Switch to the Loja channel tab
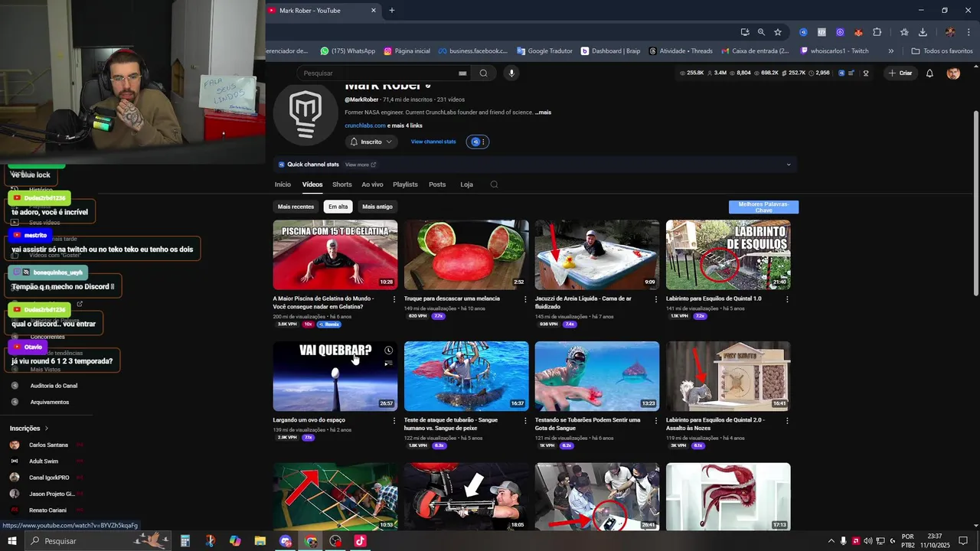 (466, 184)
